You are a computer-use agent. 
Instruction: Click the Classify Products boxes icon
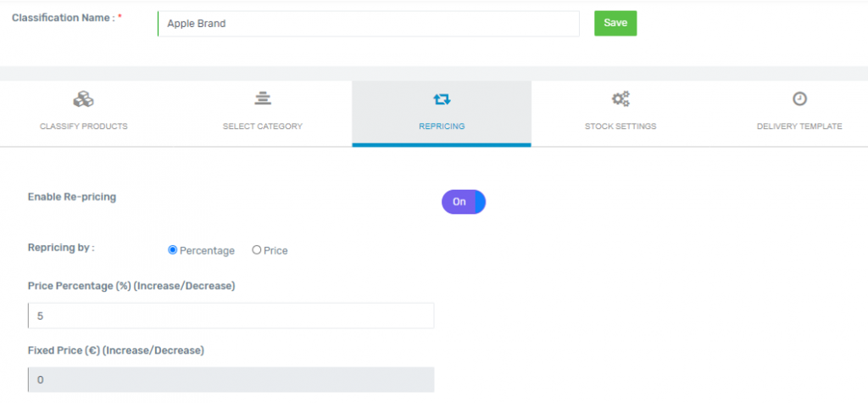pyautogui.click(x=83, y=99)
